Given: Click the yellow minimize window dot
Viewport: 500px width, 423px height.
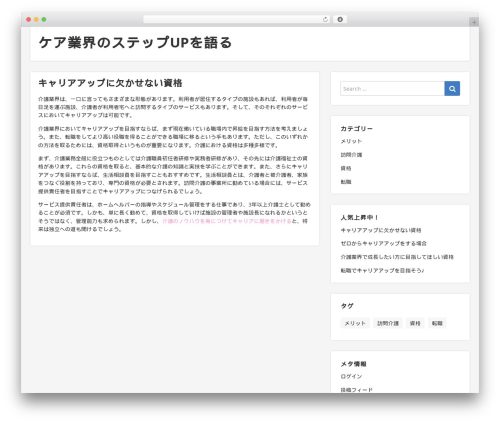Looking at the screenshot, I should [x=36, y=19].
